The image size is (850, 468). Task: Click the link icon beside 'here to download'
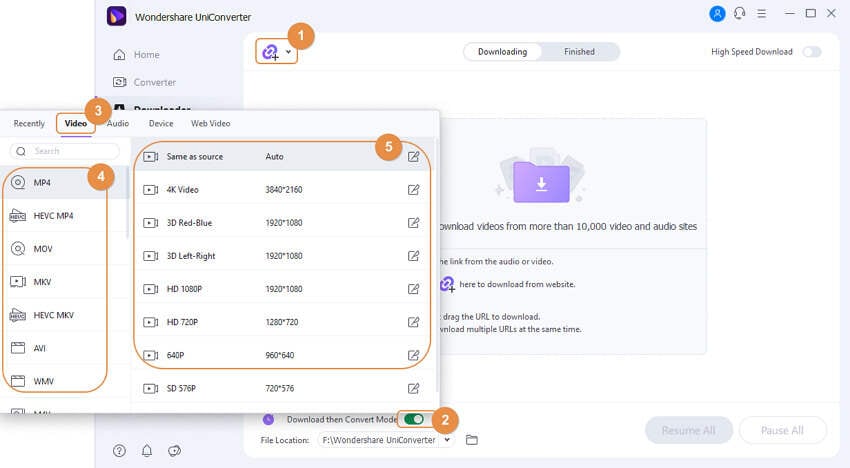coord(447,284)
